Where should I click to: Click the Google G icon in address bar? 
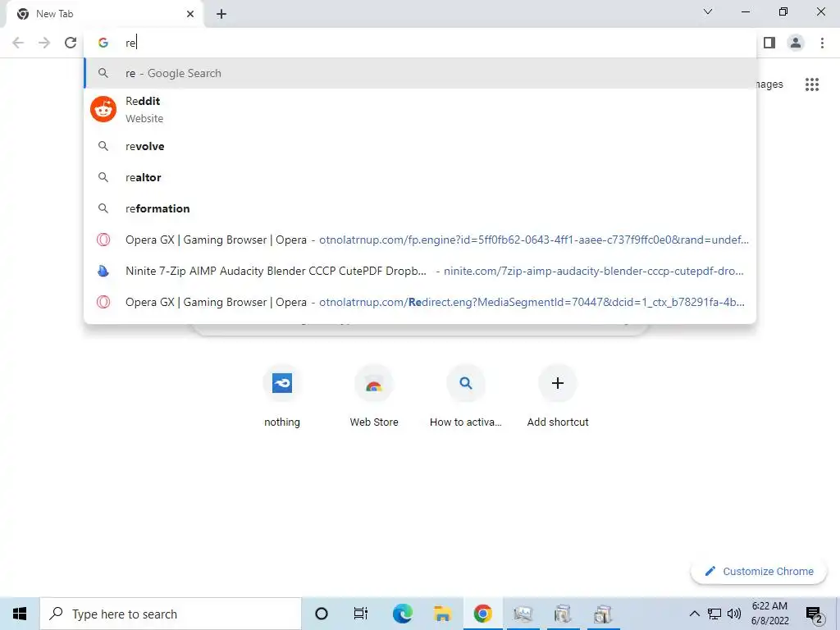pyautogui.click(x=103, y=43)
